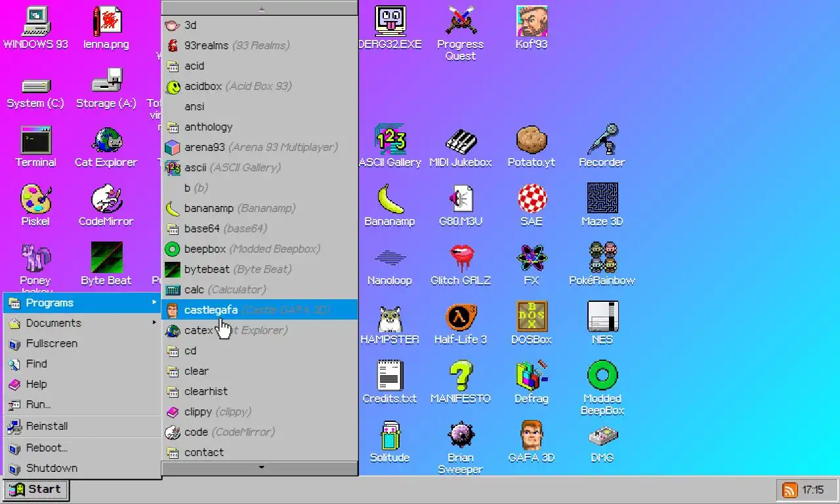Expand the Programs submenu
This screenshot has height=504, width=840.
(x=82, y=303)
